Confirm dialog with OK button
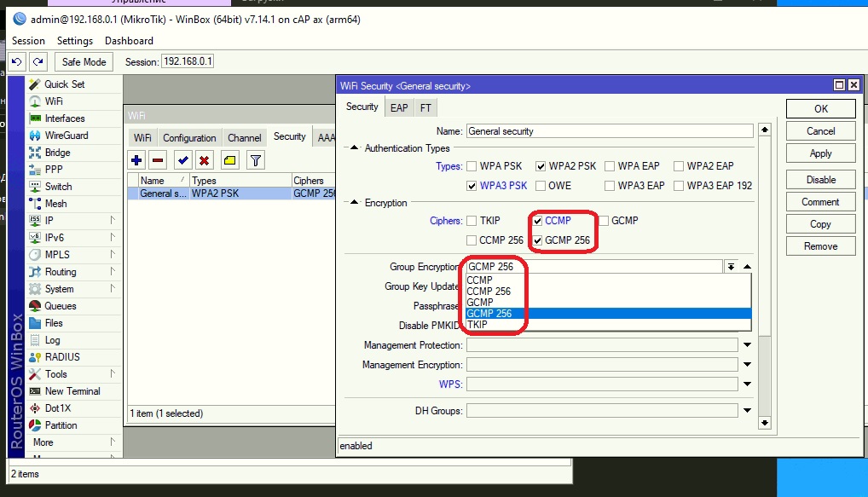The image size is (868, 497). click(x=821, y=109)
